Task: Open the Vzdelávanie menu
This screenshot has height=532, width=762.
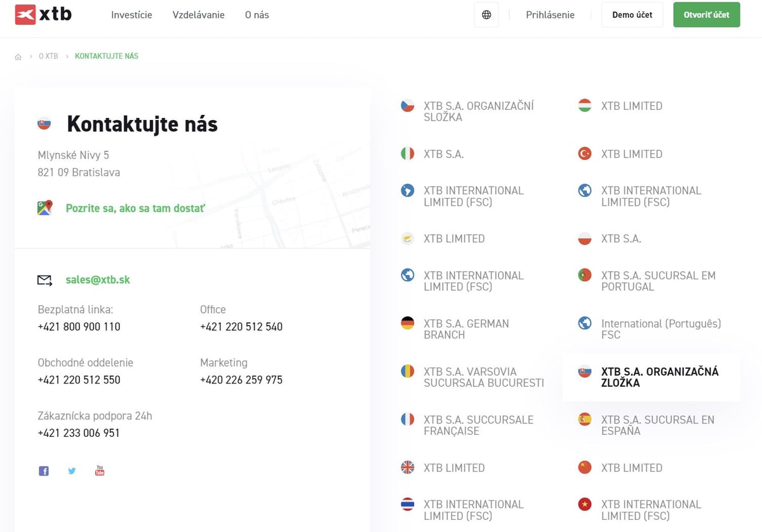Action: pos(199,15)
